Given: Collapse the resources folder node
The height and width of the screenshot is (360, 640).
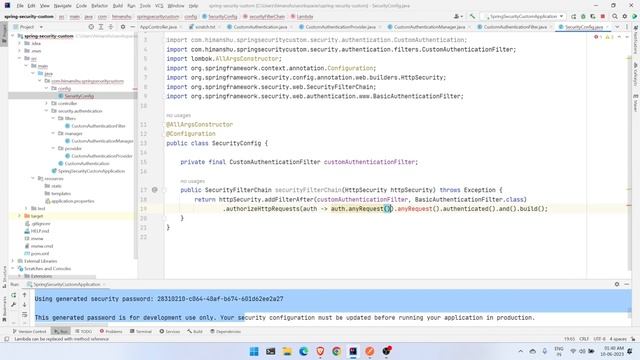Looking at the screenshot, I should (33, 178).
